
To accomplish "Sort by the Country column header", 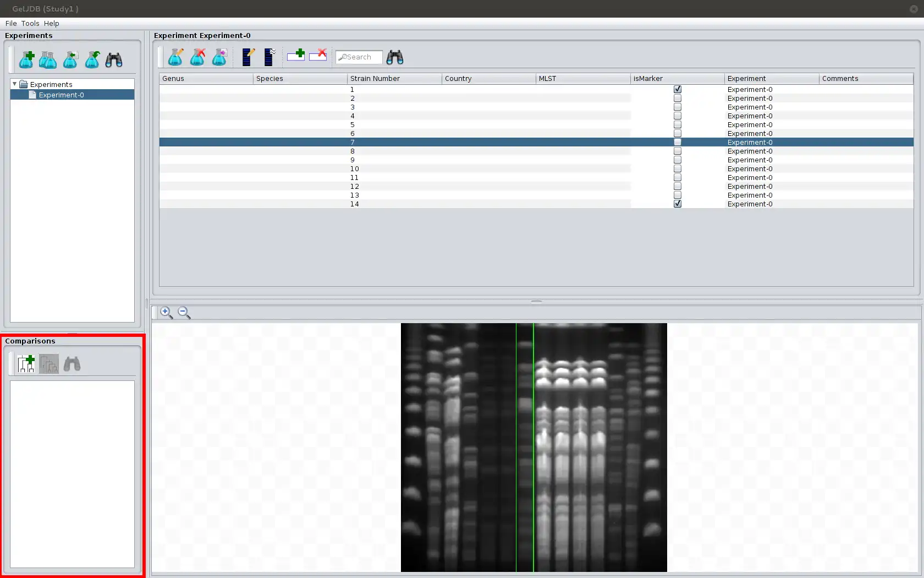I will (489, 79).
